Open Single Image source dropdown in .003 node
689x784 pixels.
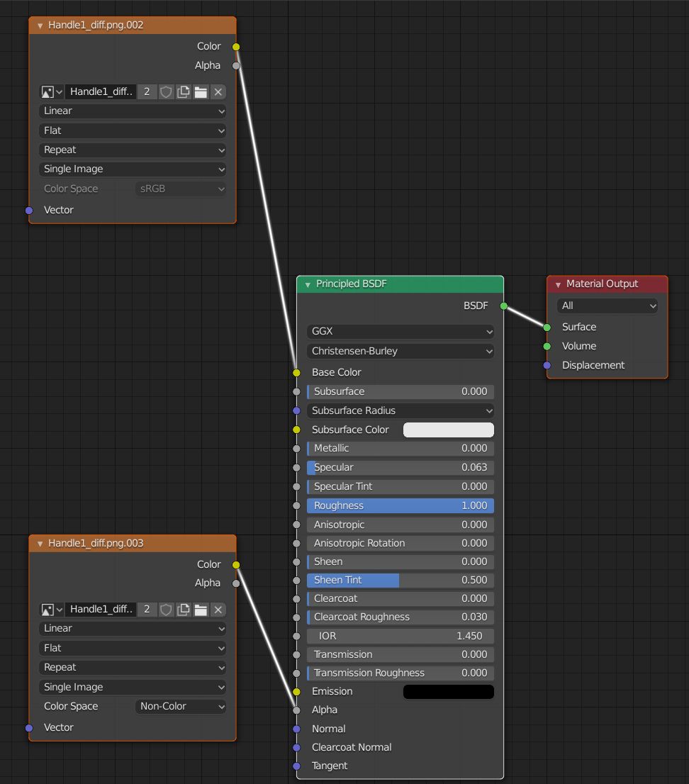point(133,687)
